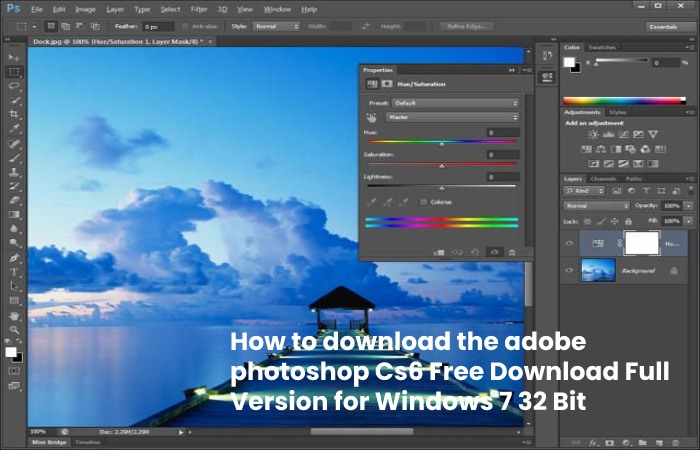The height and width of the screenshot is (450, 700).
Task: Select the Eyedropper tool in the toolbox
Action: (x=14, y=129)
